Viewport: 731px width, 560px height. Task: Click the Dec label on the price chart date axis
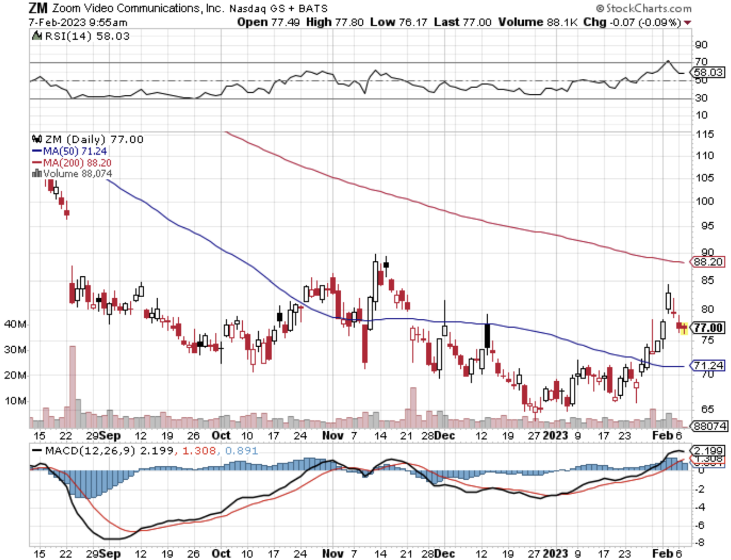coord(445,435)
